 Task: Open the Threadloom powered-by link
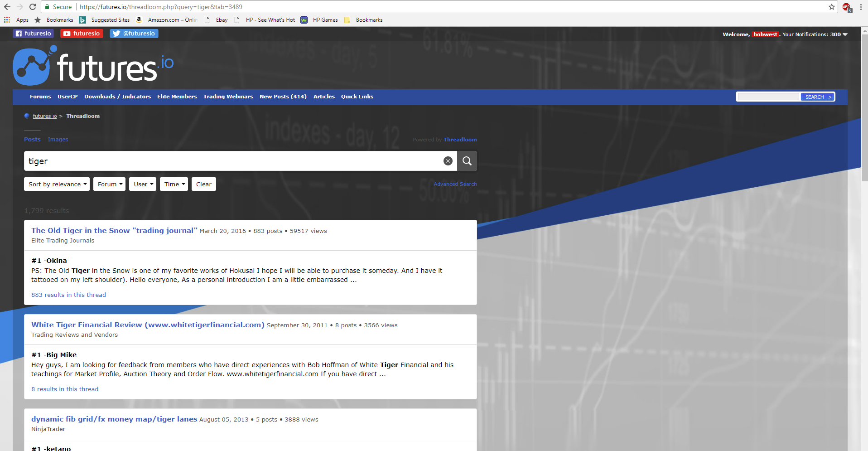(460, 140)
